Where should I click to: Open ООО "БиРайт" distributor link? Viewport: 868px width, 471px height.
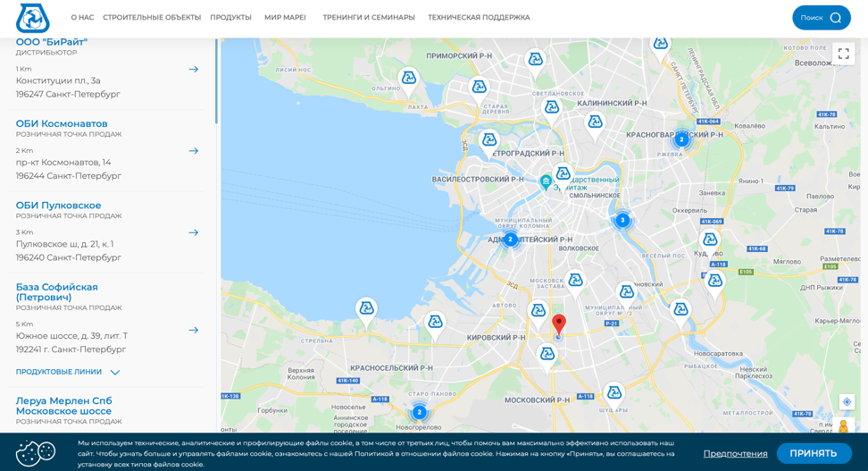click(52, 42)
